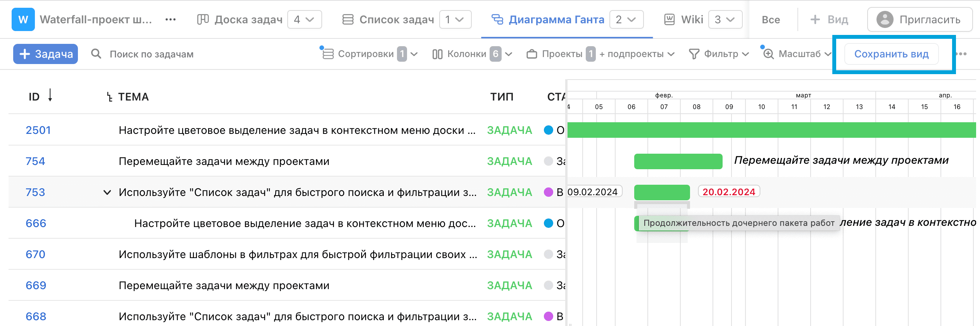Click week 10 in the Gantt timeline header

(x=761, y=107)
